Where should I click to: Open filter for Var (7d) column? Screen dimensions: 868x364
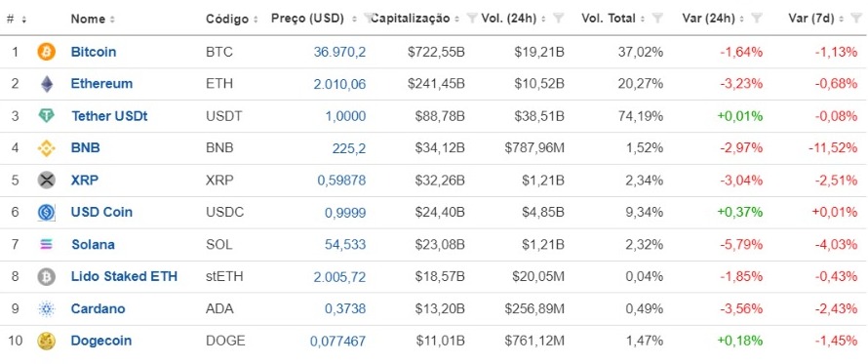pos(856,19)
